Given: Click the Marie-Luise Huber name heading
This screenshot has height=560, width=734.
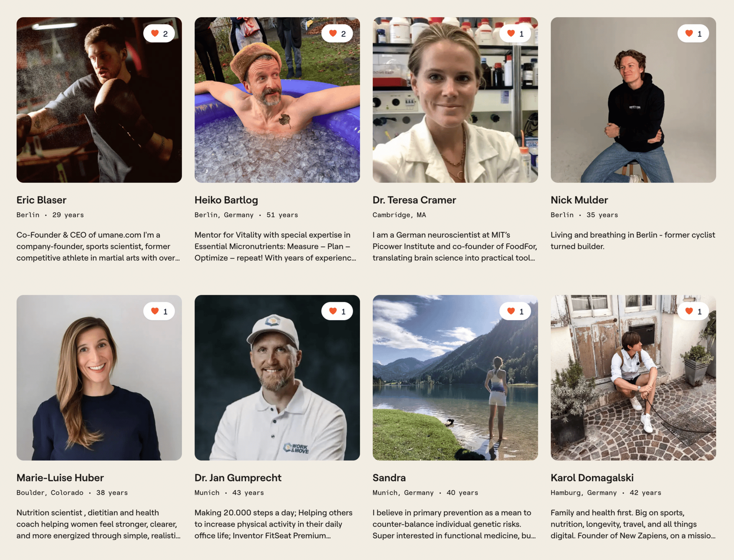Looking at the screenshot, I should click(x=60, y=477).
